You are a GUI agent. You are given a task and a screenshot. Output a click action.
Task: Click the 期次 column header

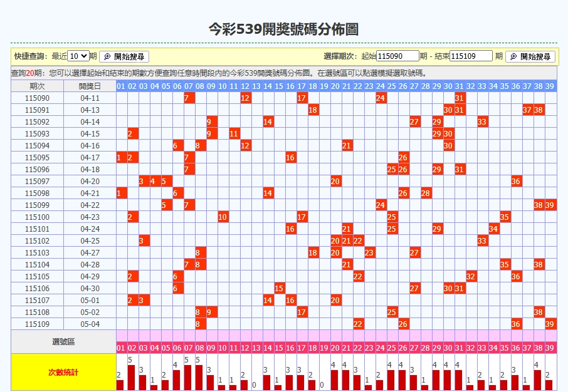[x=38, y=86]
